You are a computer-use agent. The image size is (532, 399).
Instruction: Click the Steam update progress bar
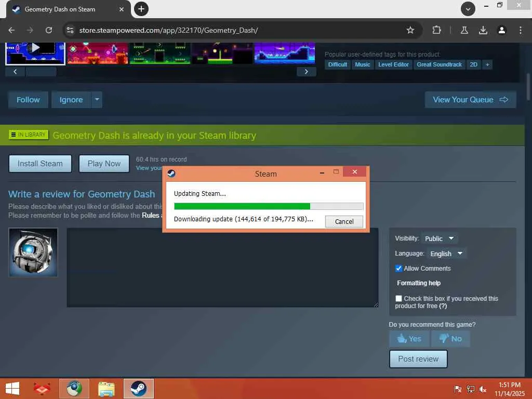(x=269, y=206)
